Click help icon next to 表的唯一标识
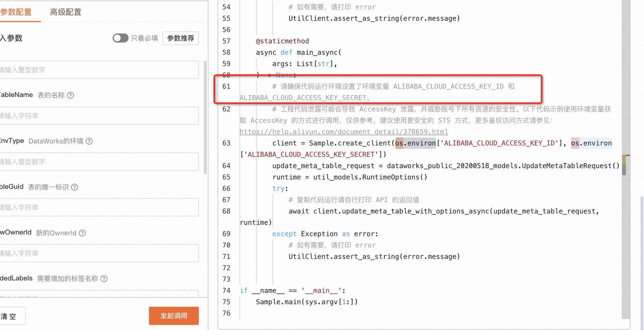The image size is (644, 330). tap(74, 187)
